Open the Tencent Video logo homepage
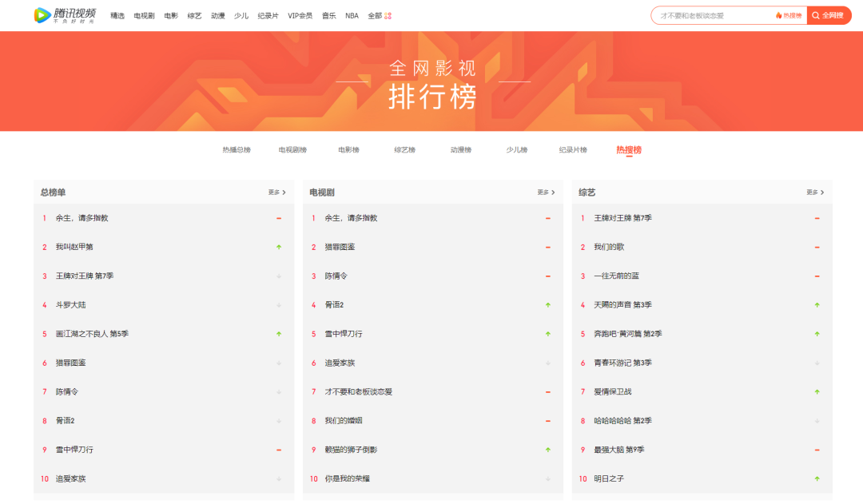 65,15
